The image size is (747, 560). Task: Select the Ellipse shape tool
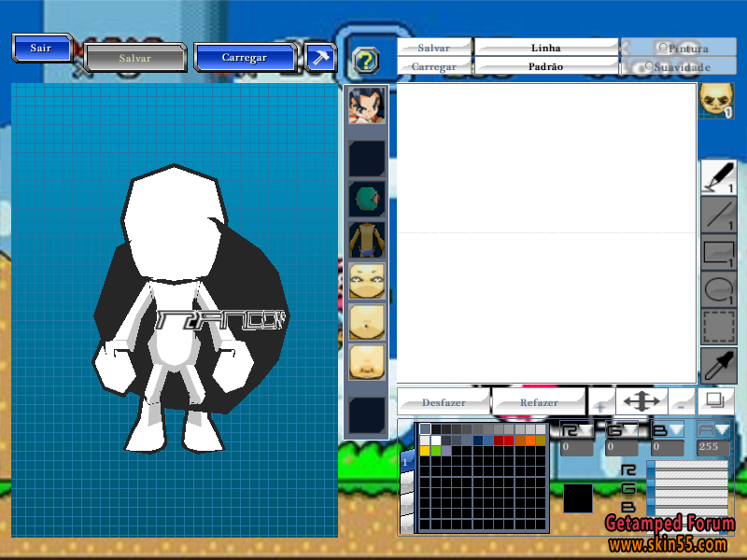pyautogui.click(x=719, y=289)
